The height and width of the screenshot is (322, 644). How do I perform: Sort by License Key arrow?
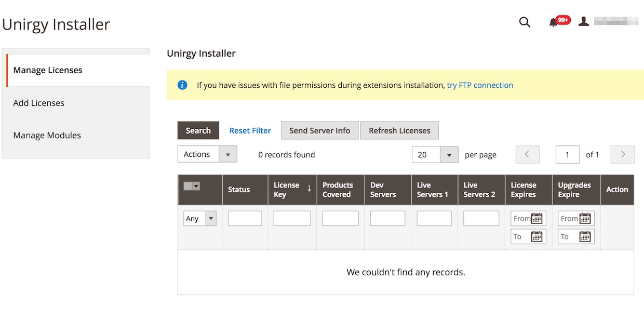pos(309,189)
